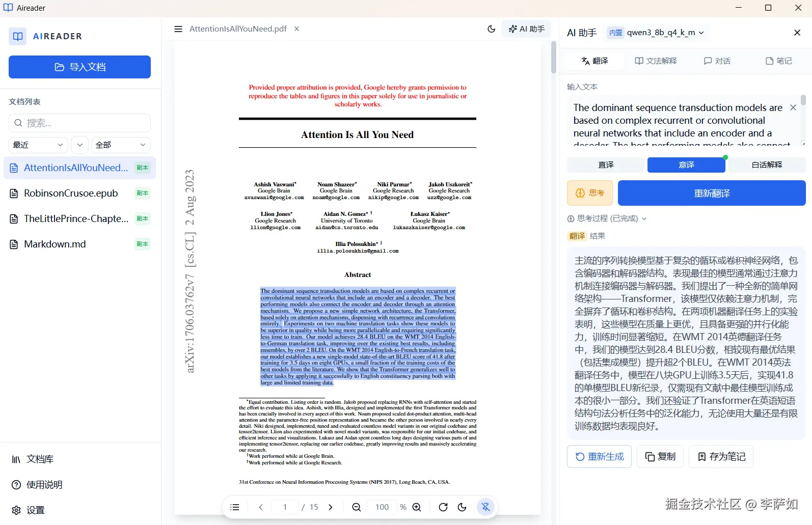Click the 翻译 结果 label

click(x=587, y=236)
